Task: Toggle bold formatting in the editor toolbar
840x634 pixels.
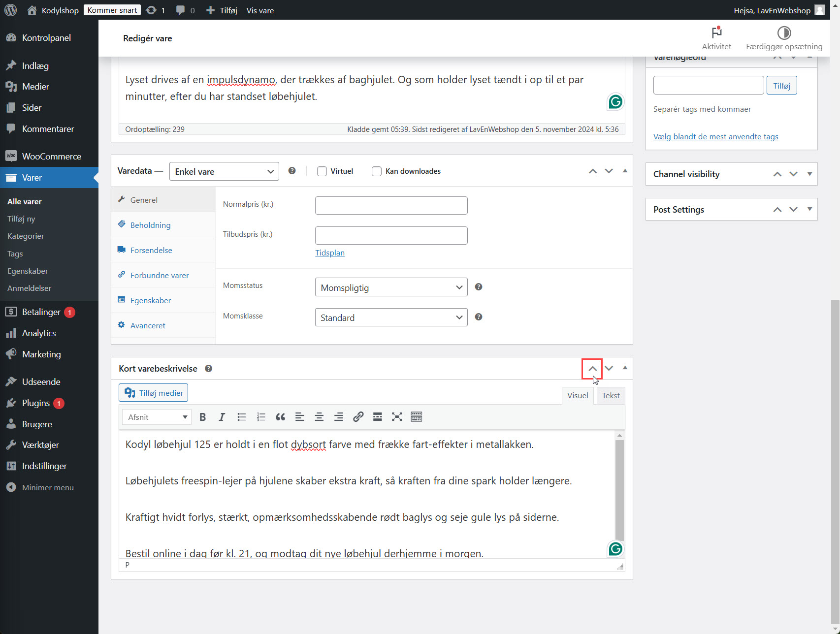Action: click(x=202, y=416)
